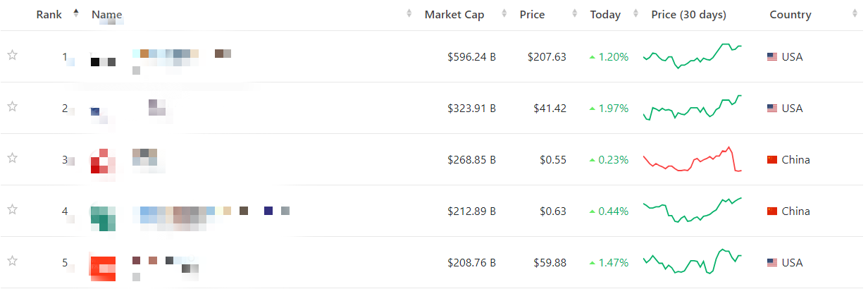Toggle the star on the rank 3 row
Image resolution: width=868 pixels, height=289 pixels.
coord(12,159)
